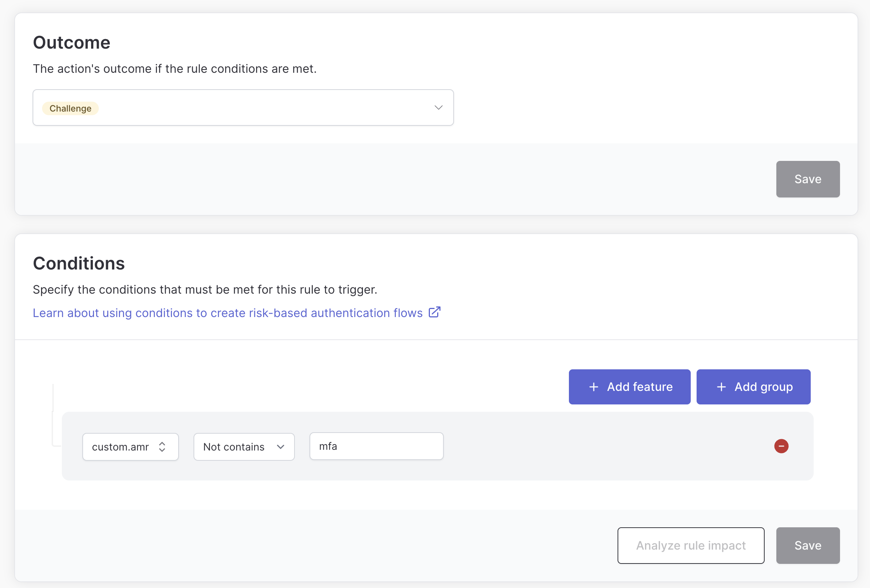Click the external link icon beside Learn link

point(434,312)
